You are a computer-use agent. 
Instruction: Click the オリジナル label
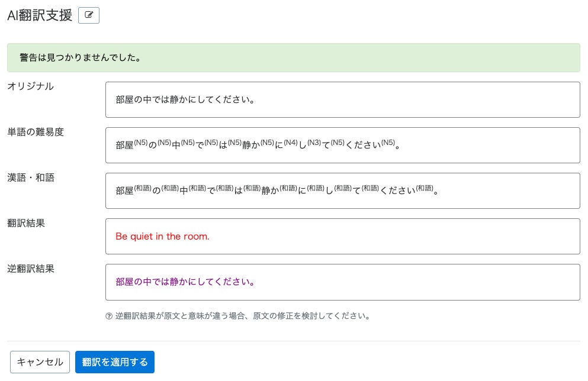click(x=30, y=86)
